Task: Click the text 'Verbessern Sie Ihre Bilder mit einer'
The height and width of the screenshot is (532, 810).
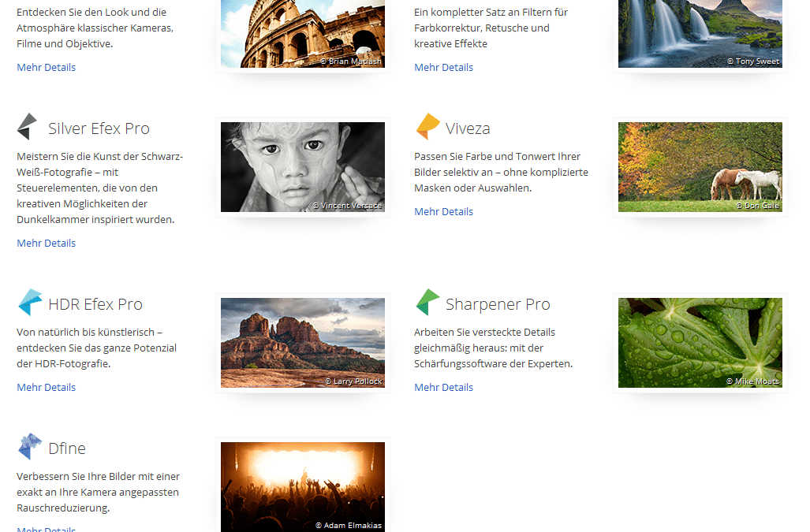Action: pyautogui.click(x=98, y=476)
